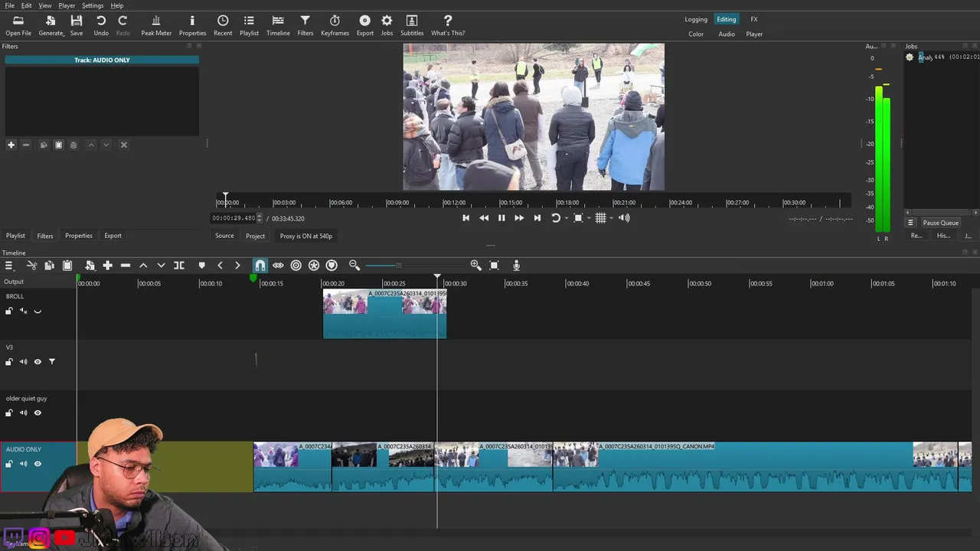Switch to the Source player tab
The image size is (980, 551).
(x=224, y=236)
